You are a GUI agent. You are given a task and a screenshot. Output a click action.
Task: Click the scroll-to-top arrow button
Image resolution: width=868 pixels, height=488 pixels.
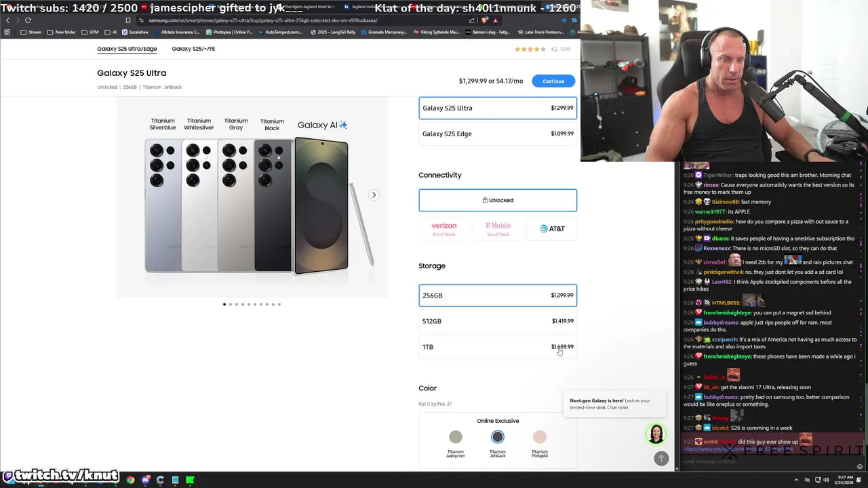(x=661, y=459)
